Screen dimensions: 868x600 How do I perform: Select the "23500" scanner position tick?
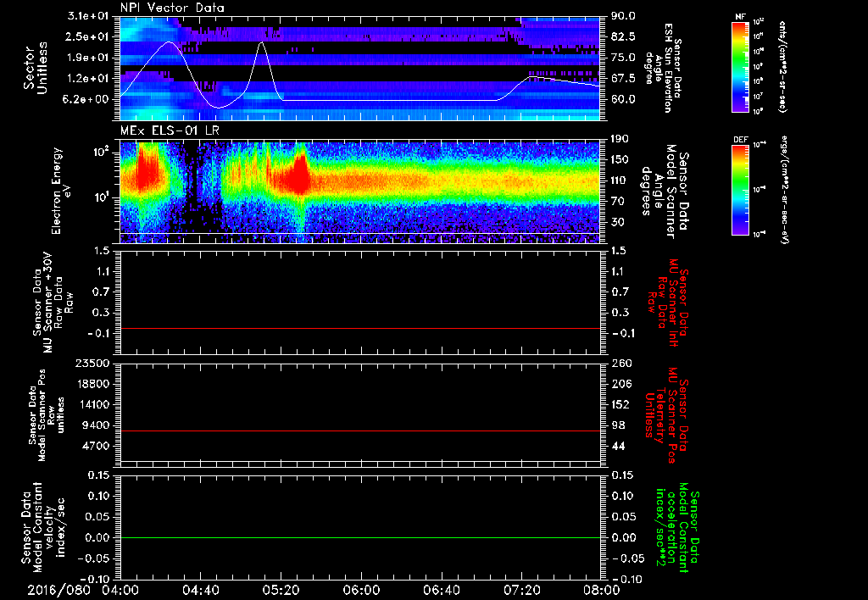[93, 363]
